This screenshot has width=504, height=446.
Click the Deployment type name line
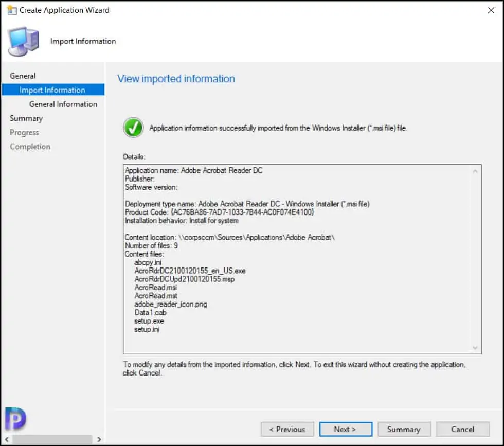247,204
